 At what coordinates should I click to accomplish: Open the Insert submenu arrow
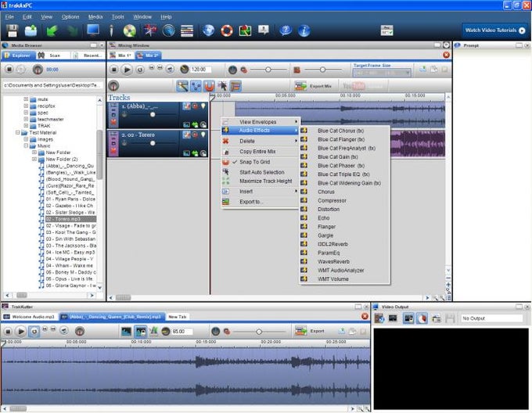pos(296,192)
